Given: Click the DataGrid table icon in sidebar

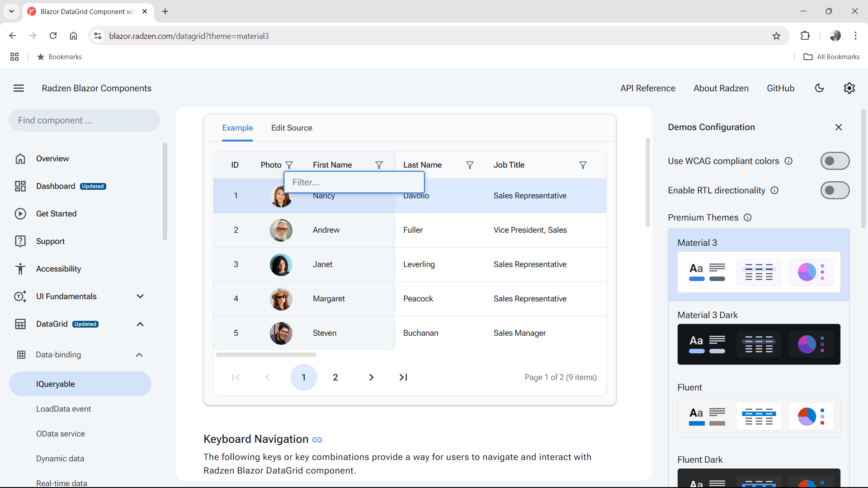Looking at the screenshot, I should 20,324.
